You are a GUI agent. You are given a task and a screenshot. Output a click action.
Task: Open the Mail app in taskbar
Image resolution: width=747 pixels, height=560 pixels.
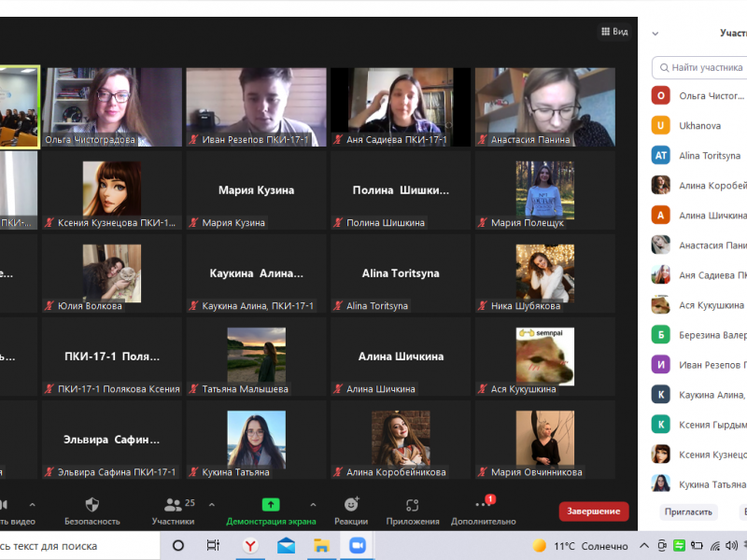point(286,545)
